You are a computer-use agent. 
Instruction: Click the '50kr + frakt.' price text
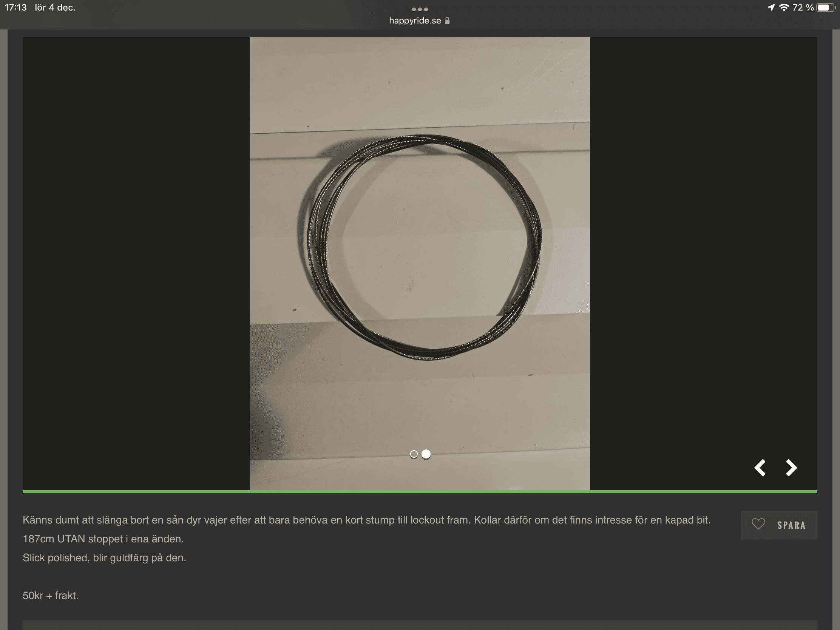(x=51, y=596)
